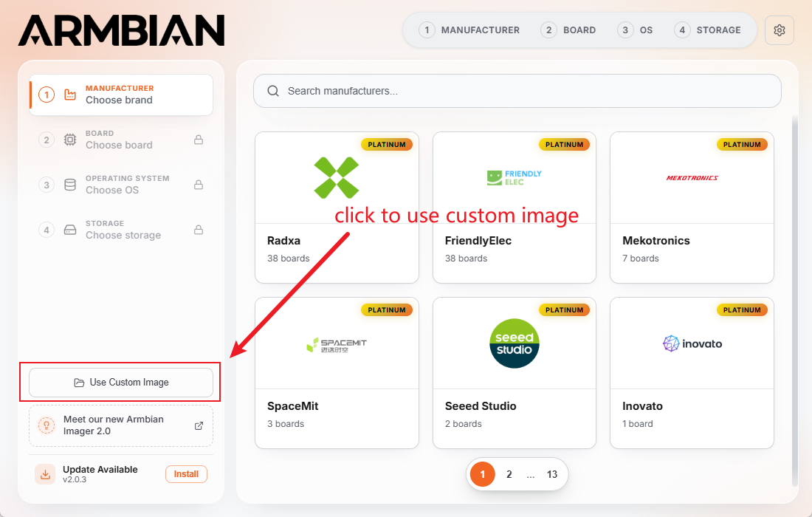Screen dimensions: 812x517
Task: Select the Storage step in top stepper
Action: point(707,30)
